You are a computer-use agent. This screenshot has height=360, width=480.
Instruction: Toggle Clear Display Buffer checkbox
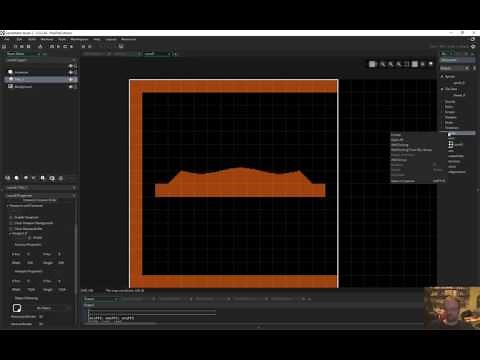tap(11, 229)
